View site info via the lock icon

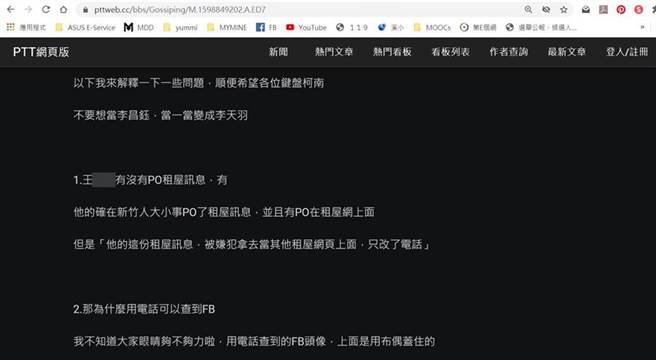click(86, 10)
